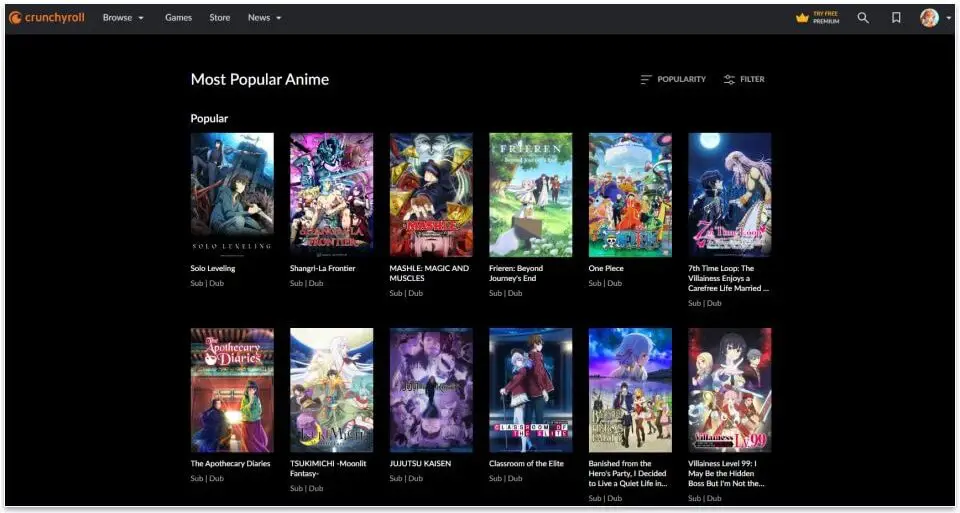Click Sub | Dub under JUJUTSU KAISEN
The height and width of the screenshot is (513, 960).
(406, 479)
